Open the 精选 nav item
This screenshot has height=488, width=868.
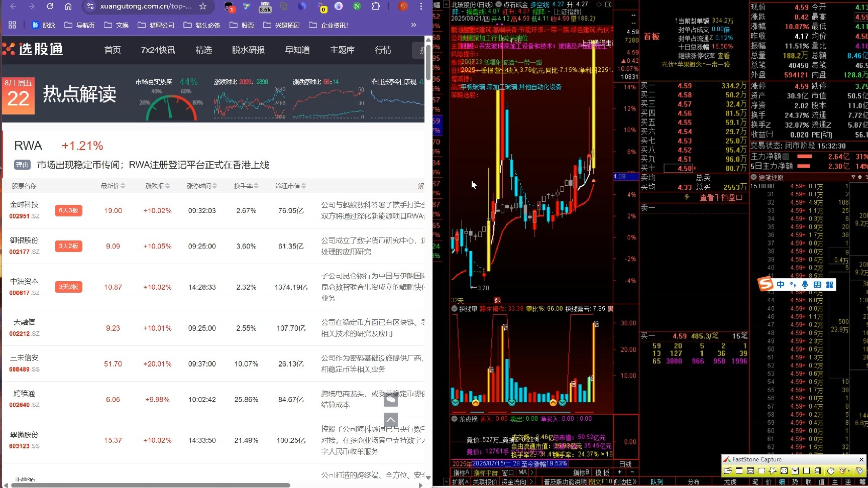[203, 50]
